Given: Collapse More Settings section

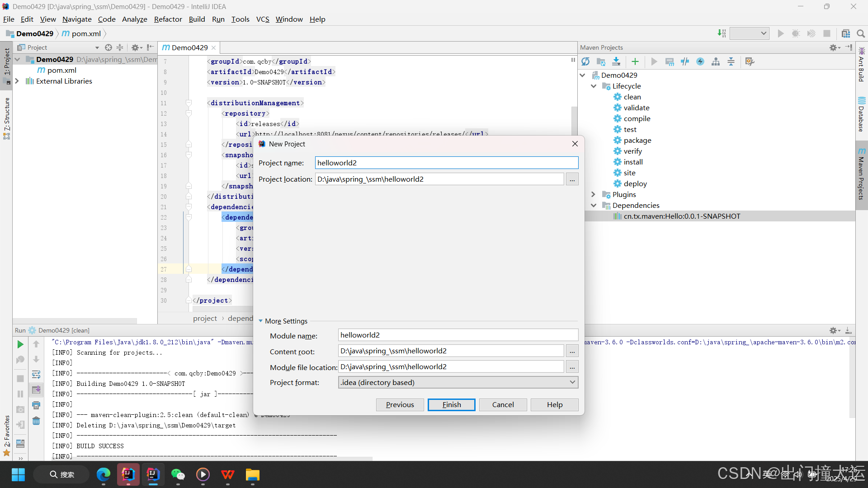Looking at the screenshot, I should (x=261, y=321).
